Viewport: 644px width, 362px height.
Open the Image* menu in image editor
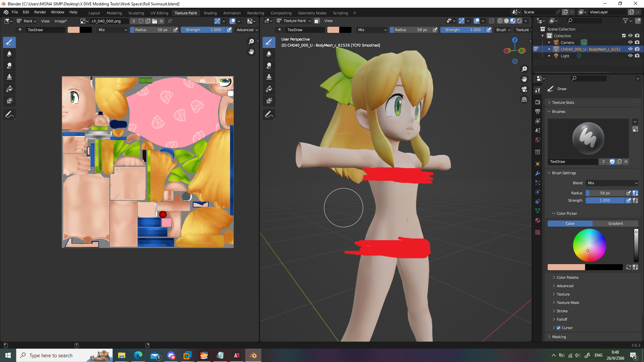(61, 21)
